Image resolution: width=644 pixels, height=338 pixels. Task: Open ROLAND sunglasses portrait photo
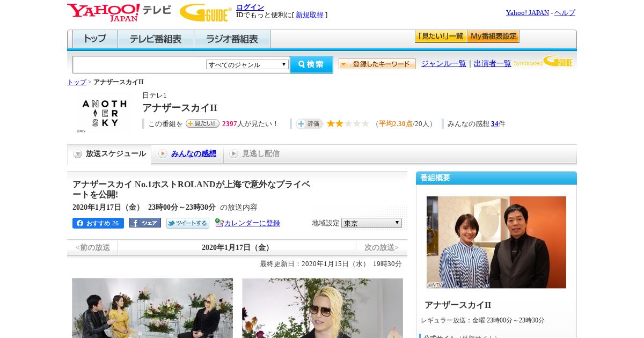(x=323, y=308)
